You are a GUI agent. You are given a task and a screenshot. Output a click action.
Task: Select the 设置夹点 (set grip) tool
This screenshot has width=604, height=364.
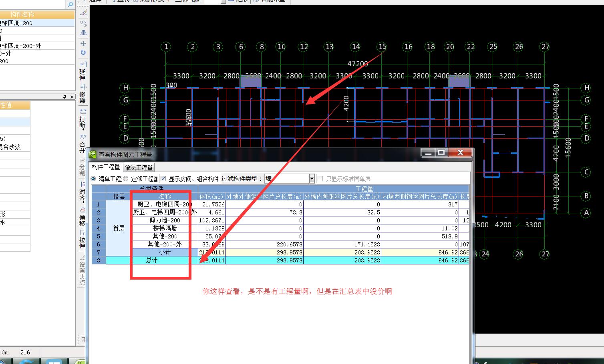83,271
